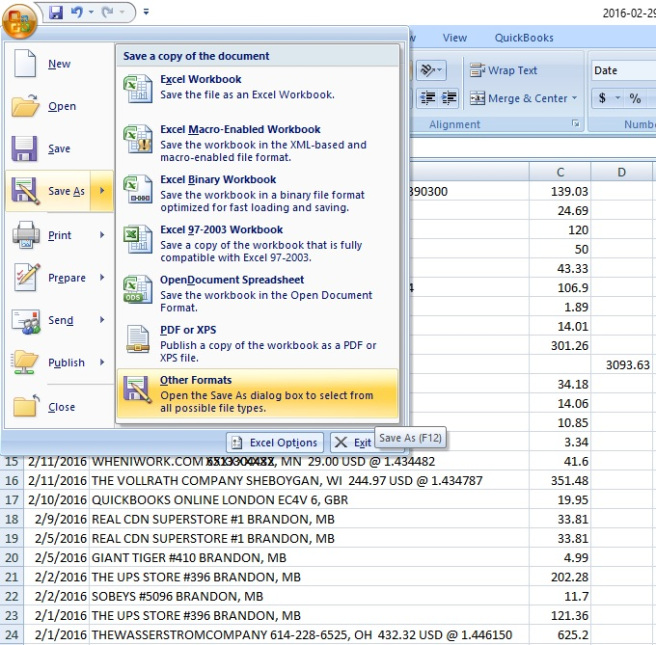This screenshot has width=656, height=645.
Task: Select Excel 97-2003 Workbook format
Action: (x=257, y=243)
